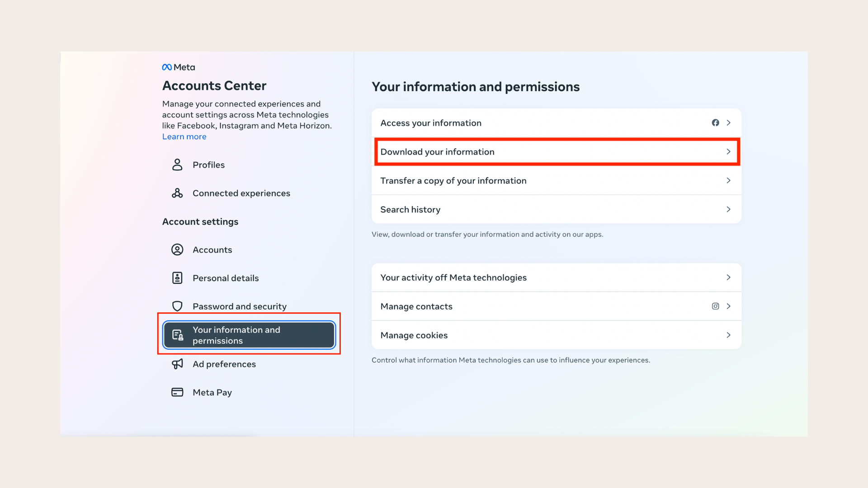Open Manage cookies row
868x488 pixels.
point(556,335)
